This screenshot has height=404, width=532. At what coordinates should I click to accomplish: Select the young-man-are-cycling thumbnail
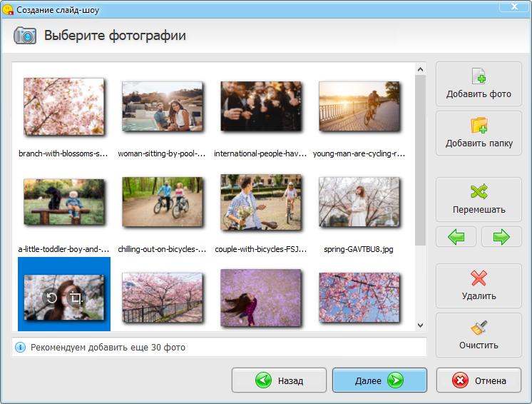(x=359, y=106)
